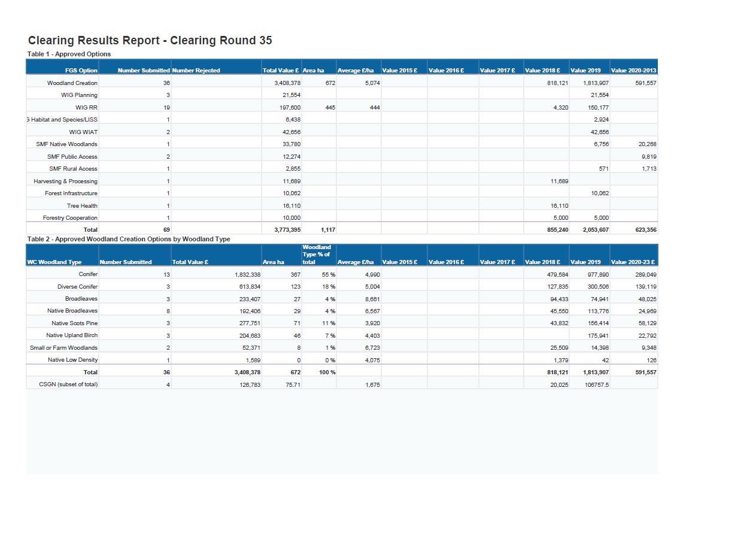Select the Harvesting & Processing row label
Screen dimensions: 756x533
[x=65, y=181]
